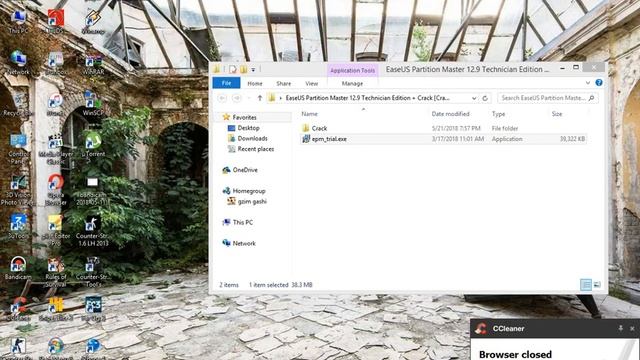
Task: Click the epm_trial.exe application icon
Action: [x=306, y=139]
